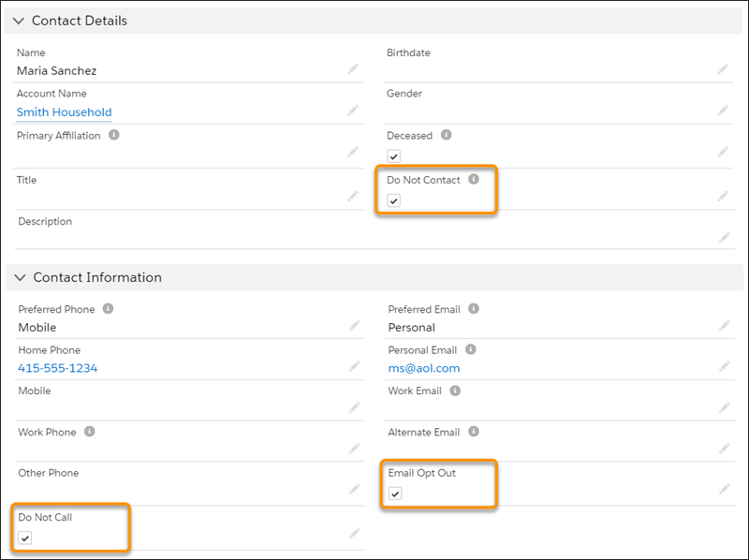Click the info icon beside Primary Affiliation
This screenshot has height=560, width=749.
114,135
